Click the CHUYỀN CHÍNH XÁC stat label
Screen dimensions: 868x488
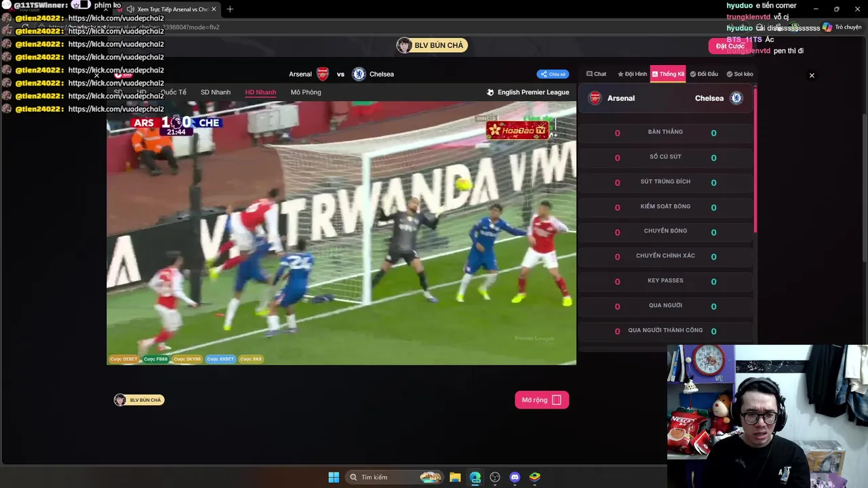click(x=665, y=256)
